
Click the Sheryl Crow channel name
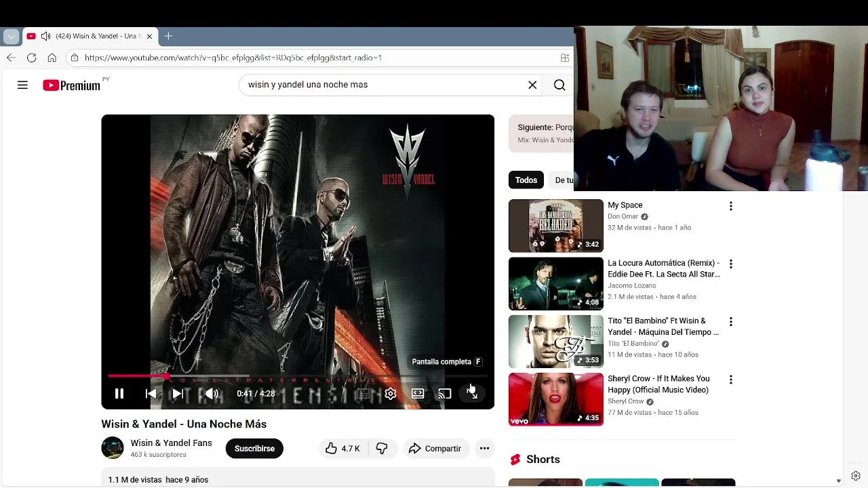(x=625, y=401)
